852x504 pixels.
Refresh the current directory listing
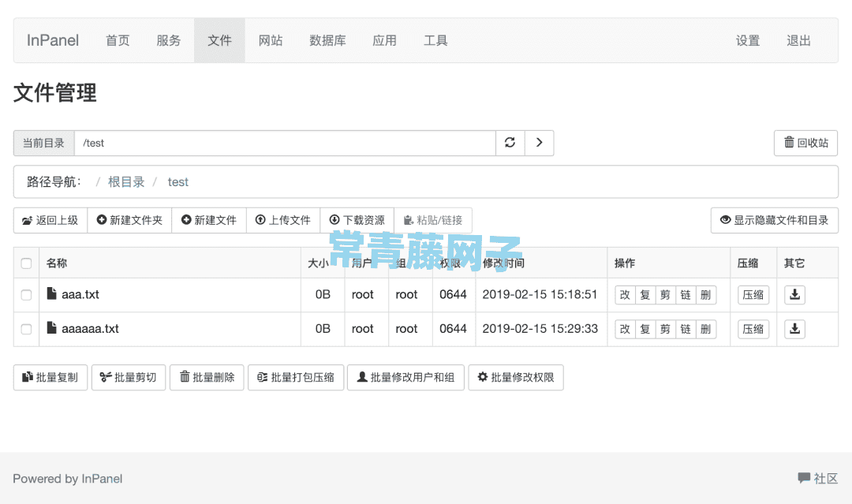(x=510, y=143)
